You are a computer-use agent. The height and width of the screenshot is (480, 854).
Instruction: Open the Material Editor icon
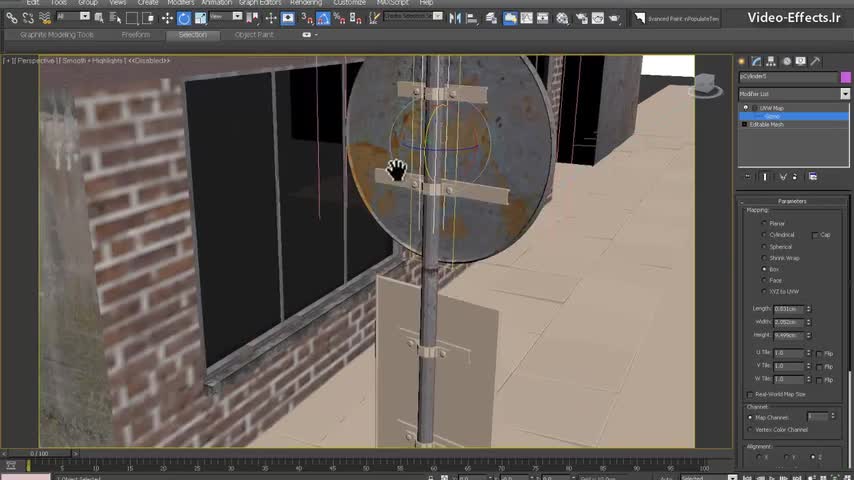tap(562, 18)
